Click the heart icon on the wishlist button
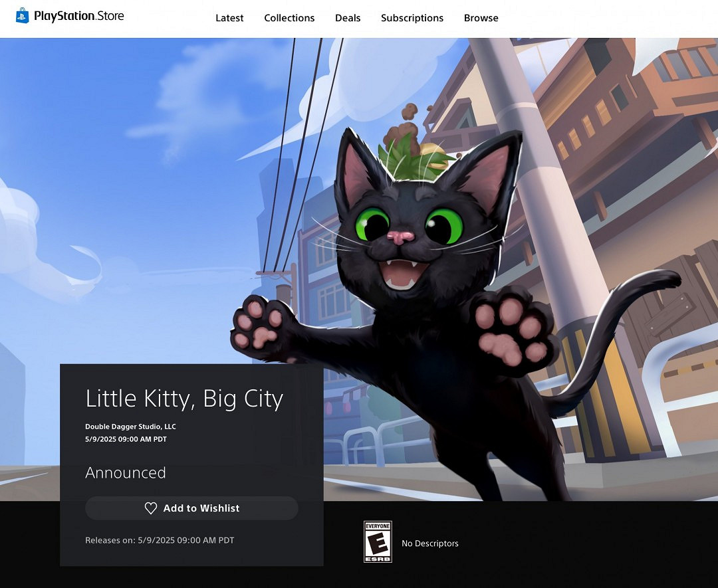Screen dimensions: 718x588 151,508
